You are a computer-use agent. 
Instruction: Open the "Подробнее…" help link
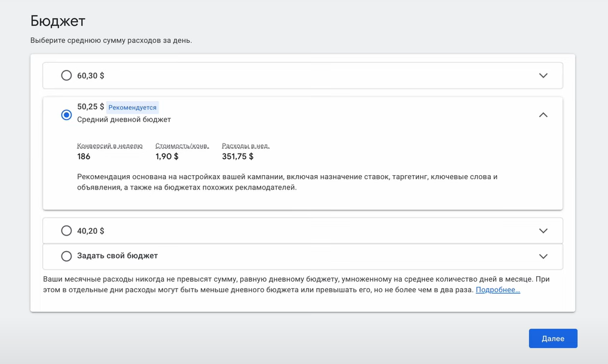pyautogui.click(x=498, y=289)
